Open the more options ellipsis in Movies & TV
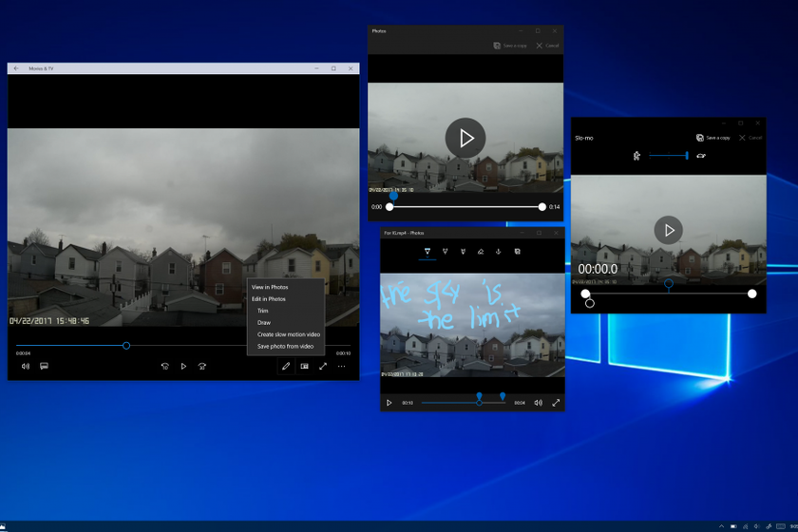The height and width of the screenshot is (532, 798). click(341, 366)
